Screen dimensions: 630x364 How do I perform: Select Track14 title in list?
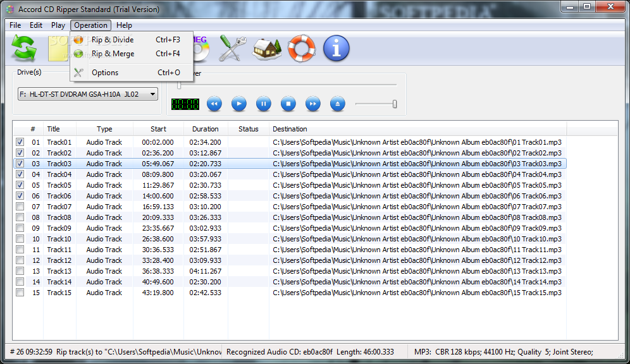pyautogui.click(x=59, y=282)
